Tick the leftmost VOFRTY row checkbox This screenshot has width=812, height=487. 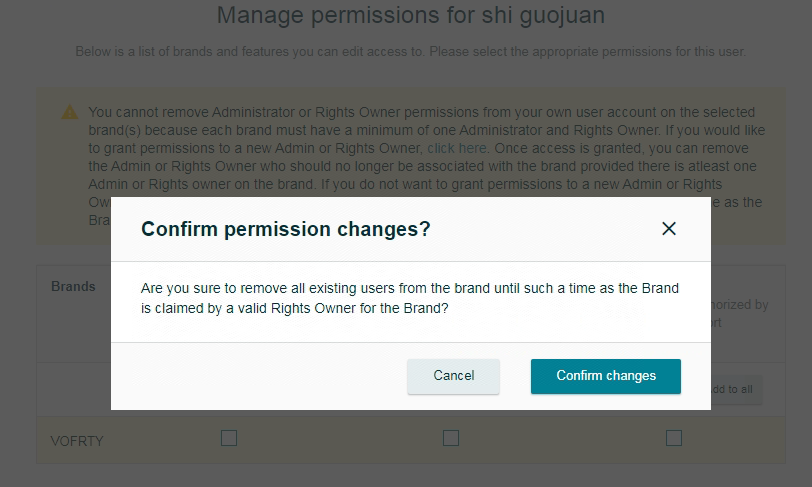point(229,438)
